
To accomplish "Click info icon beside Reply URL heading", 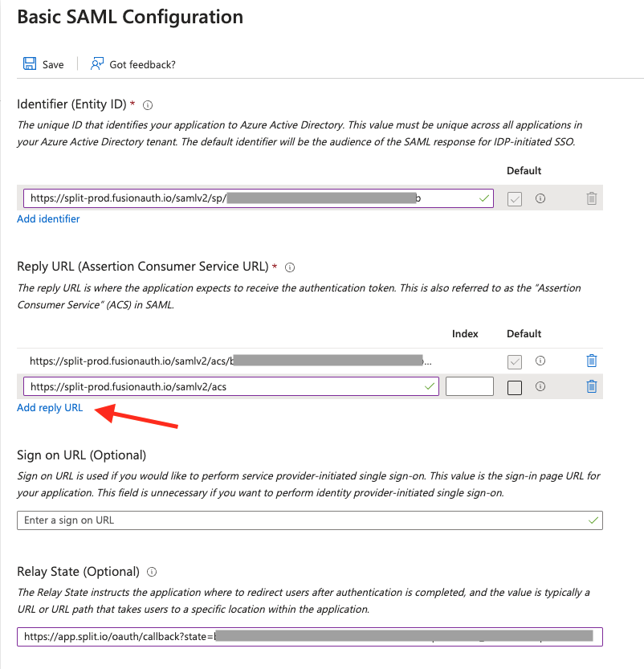I will click(x=291, y=267).
